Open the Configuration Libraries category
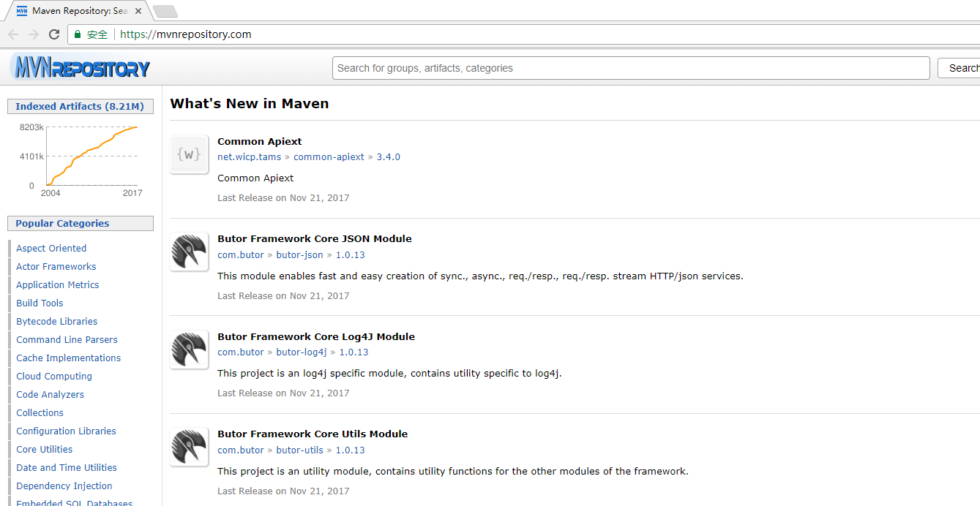This screenshot has height=506, width=980. [x=67, y=431]
